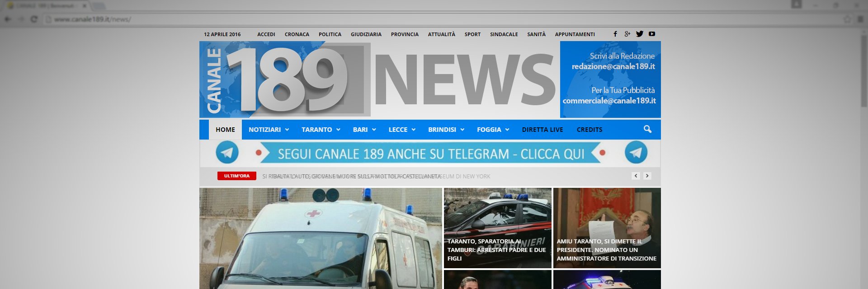Click the browser vertical scrollbar
The width and height of the screenshot is (868, 289).
click(864, 72)
